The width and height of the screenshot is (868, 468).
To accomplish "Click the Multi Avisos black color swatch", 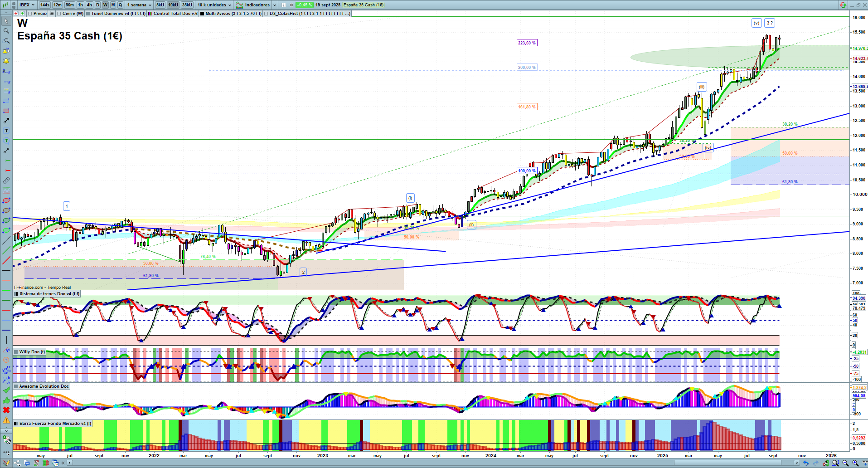I will point(202,14).
